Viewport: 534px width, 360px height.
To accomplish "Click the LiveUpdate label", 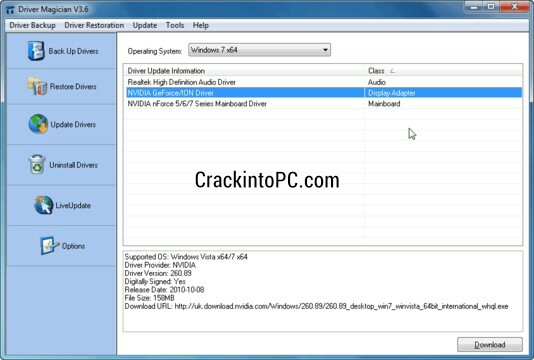I will (x=73, y=205).
